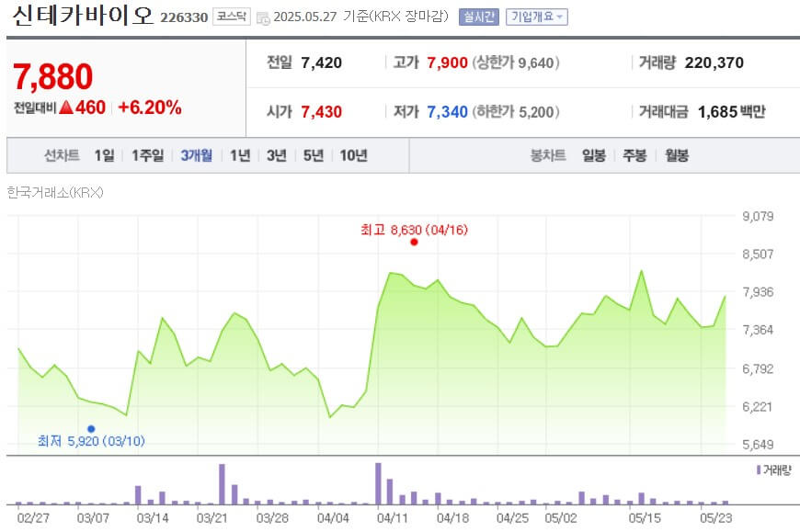
Task: Click the 최저 5,920 low-point marker
Action: click(91, 426)
